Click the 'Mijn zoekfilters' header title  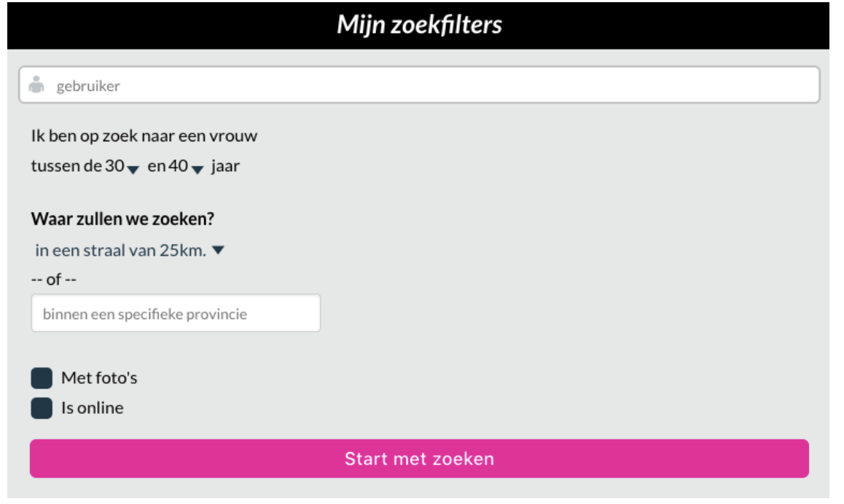[420, 25]
